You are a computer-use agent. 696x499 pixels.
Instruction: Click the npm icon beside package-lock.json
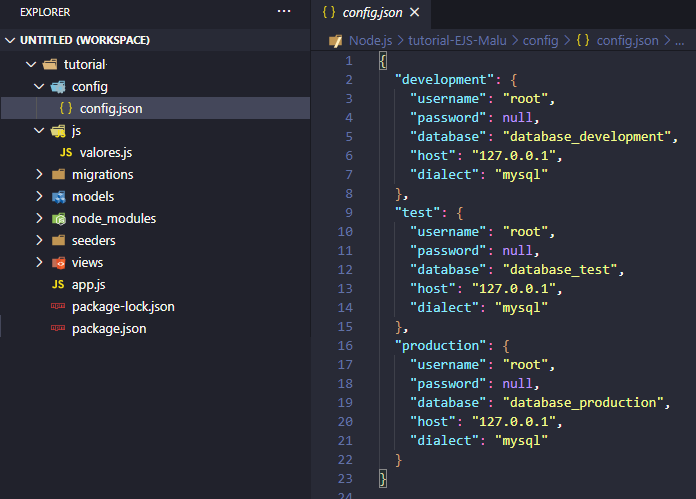(x=58, y=306)
